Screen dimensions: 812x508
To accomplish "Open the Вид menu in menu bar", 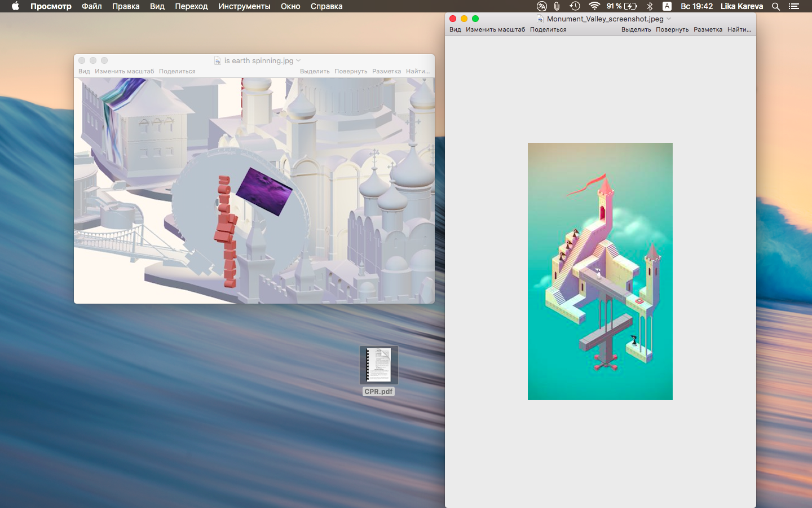I will point(157,6).
